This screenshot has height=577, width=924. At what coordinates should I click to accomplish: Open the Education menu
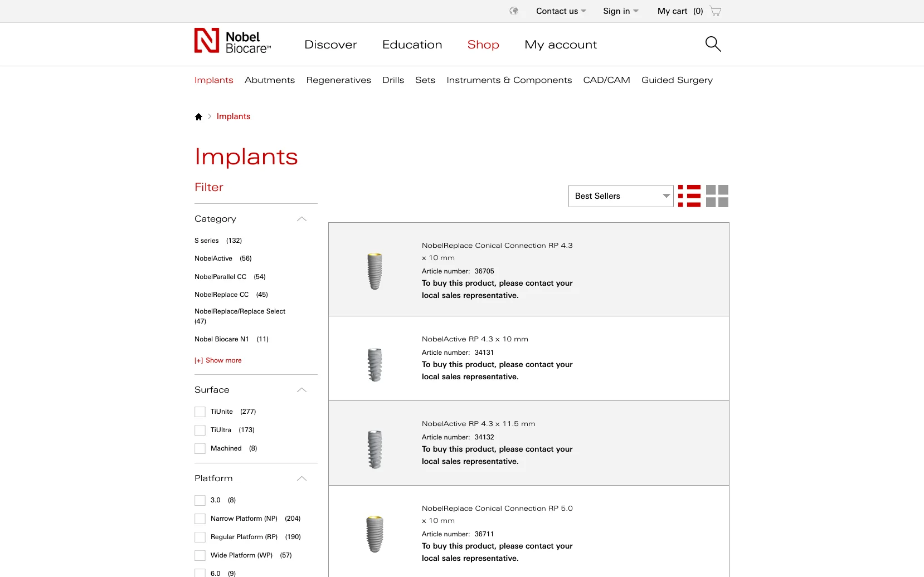pyautogui.click(x=412, y=45)
